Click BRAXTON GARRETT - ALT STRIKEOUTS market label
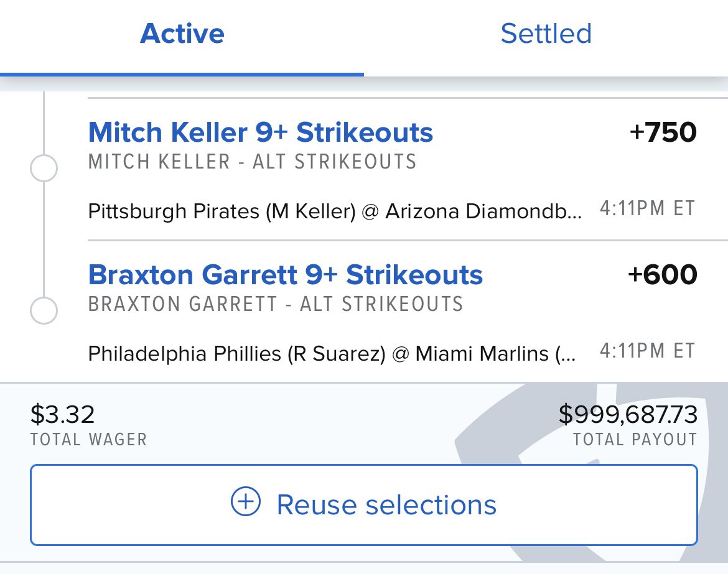Image resolution: width=728 pixels, height=574 pixels. click(x=276, y=304)
